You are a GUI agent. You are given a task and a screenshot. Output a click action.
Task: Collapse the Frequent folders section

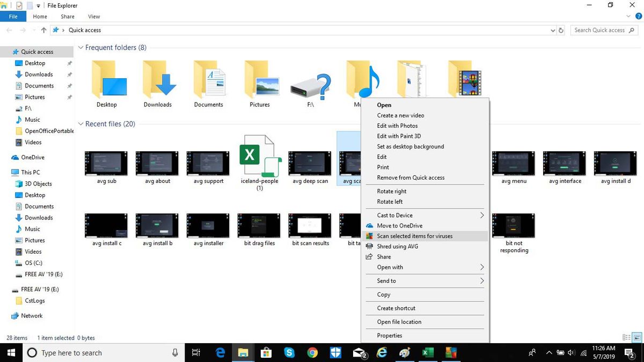pos(80,47)
